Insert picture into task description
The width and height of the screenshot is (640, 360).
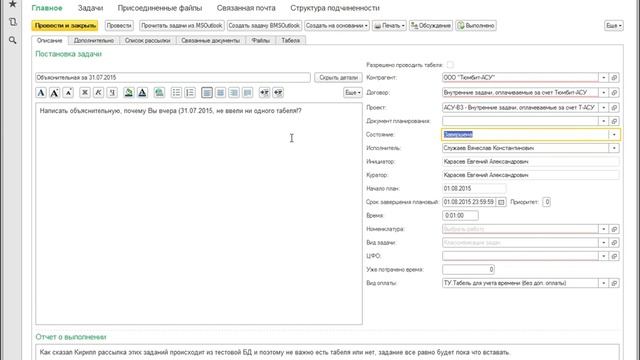(x=159, y=93)
